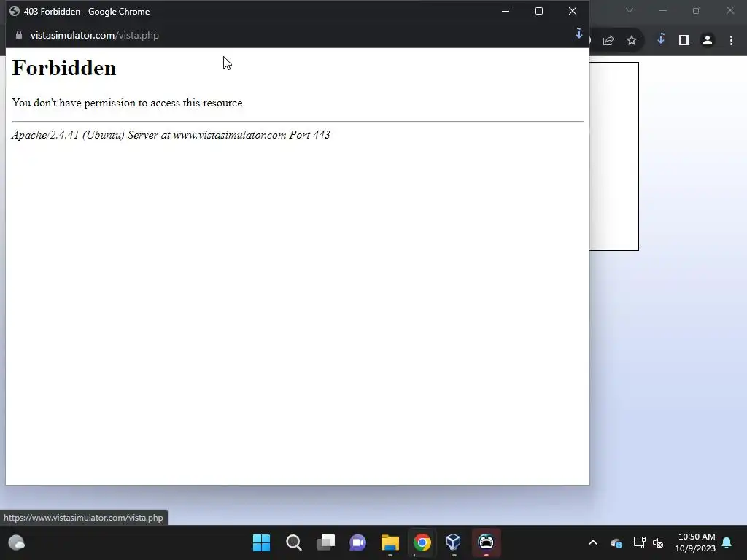Open the Chat app on taskbar

[357, 542]
